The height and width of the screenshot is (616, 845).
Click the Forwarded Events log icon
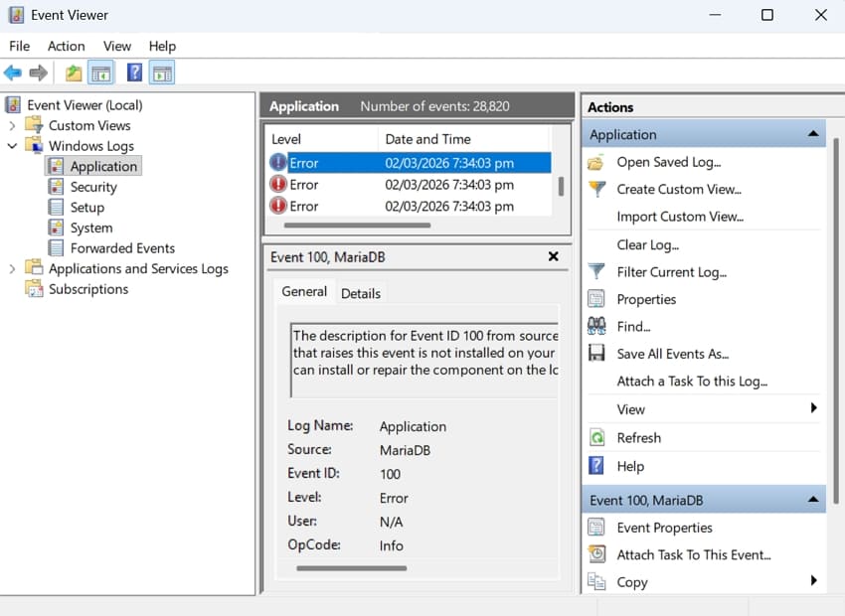coord(56,247)
